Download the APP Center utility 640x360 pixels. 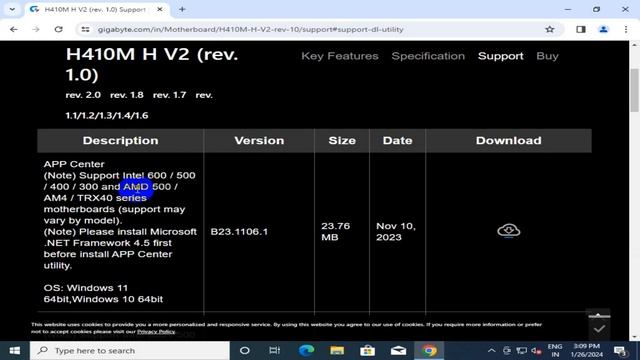pyautogui.click(x=509, y=231)
